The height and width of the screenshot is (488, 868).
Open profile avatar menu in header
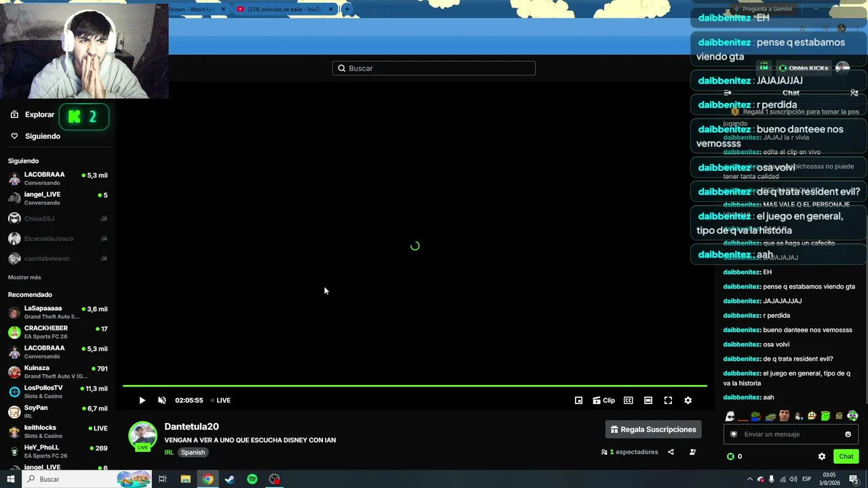point(842,68)
